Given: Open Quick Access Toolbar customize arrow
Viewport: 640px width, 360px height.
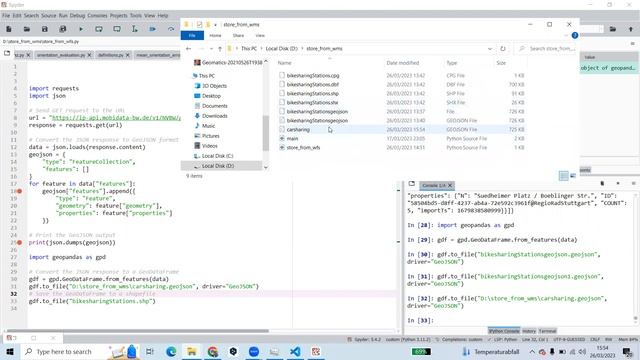Looking at the screenshot, I should [215, 25].
